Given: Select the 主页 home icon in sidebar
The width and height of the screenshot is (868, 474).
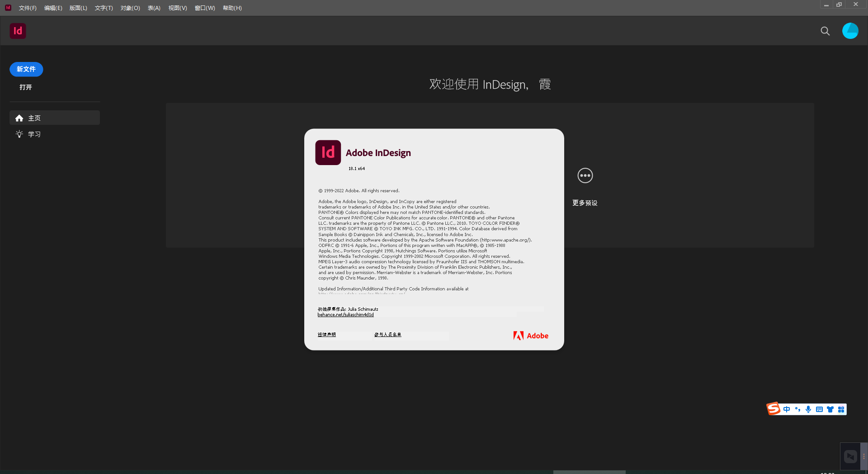Looking at the screenshot, I should click(x=19, y=118).
